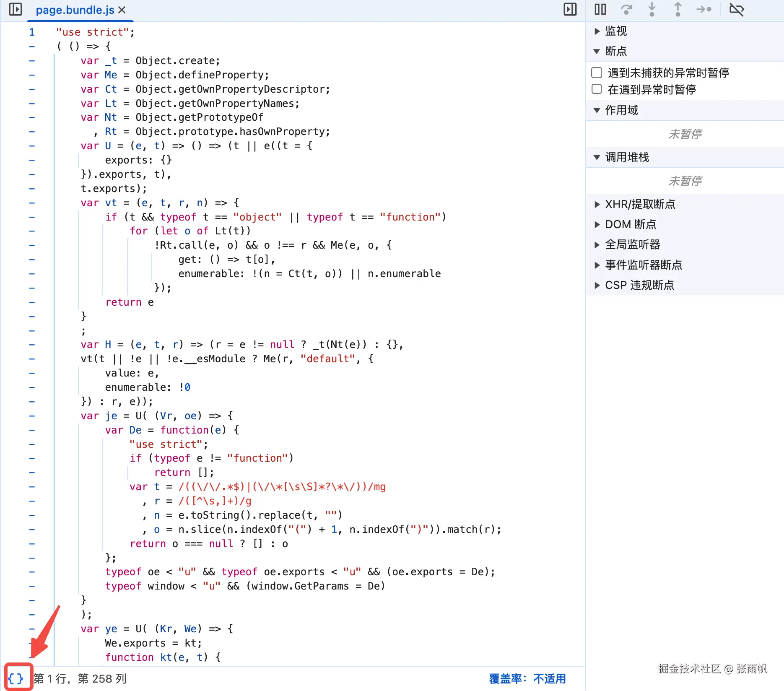Step out of current function
The image size is (784, 691).
pos(678,9)
